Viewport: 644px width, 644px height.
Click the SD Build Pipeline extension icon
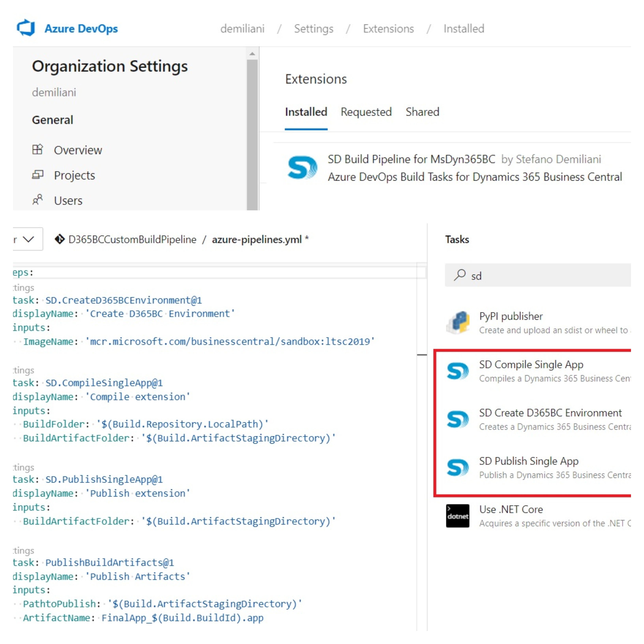[302, 168]
